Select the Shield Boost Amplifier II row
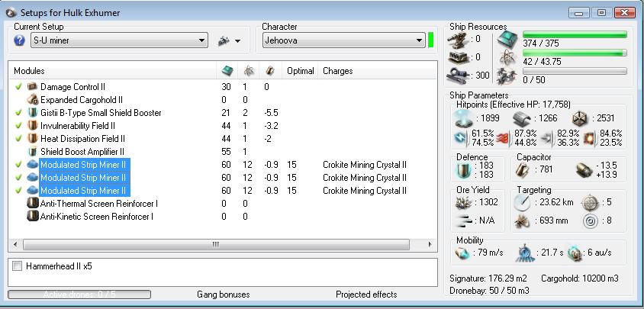Screen dimensions: 644x309 point(224,152)
